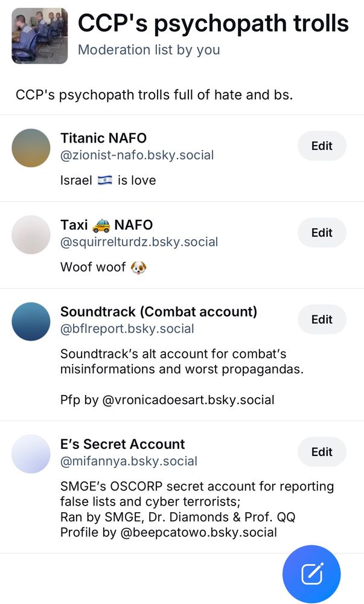This screenshot has width=364, height=604.
Task: Open the moderation list cover image
Action: coord(40,36)
